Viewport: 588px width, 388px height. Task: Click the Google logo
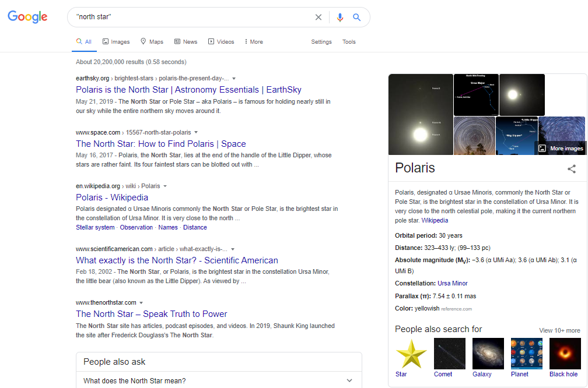(x=27, y=17)
